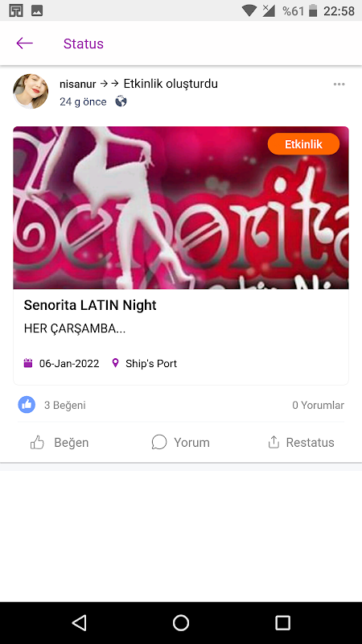The width and height of the screenshot is (362, 644).
Task: Open the Senorita event banner image
Action: click(181, 208)
